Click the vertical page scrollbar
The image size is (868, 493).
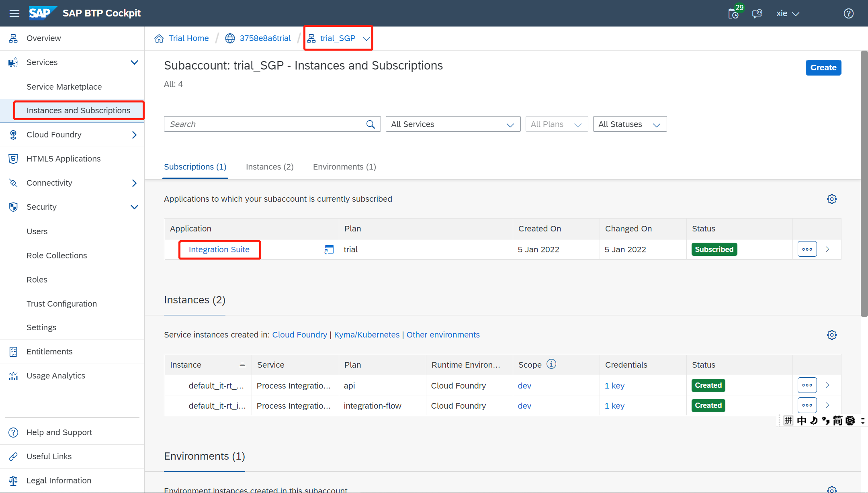point(864,184)
